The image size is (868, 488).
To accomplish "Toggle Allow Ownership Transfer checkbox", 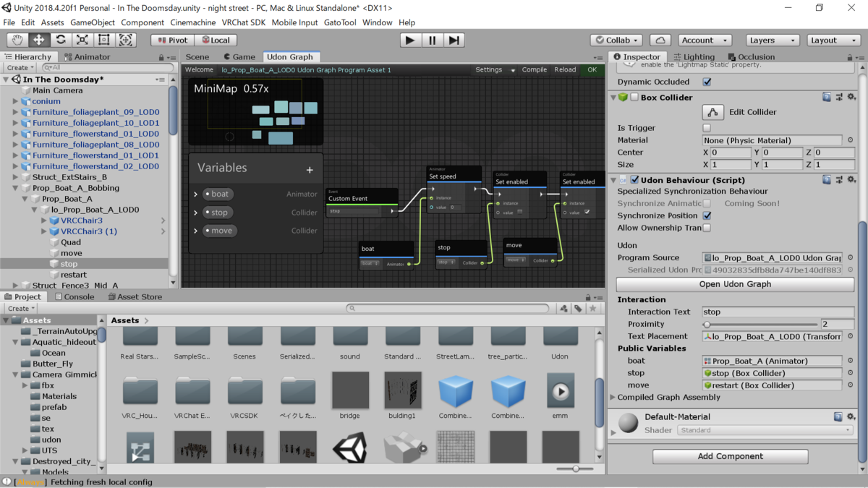I will click(707, 228).
